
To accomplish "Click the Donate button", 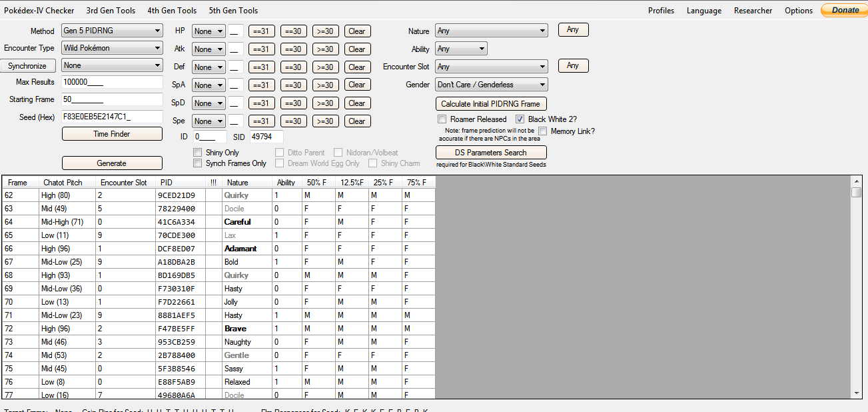I will [844, 10].
